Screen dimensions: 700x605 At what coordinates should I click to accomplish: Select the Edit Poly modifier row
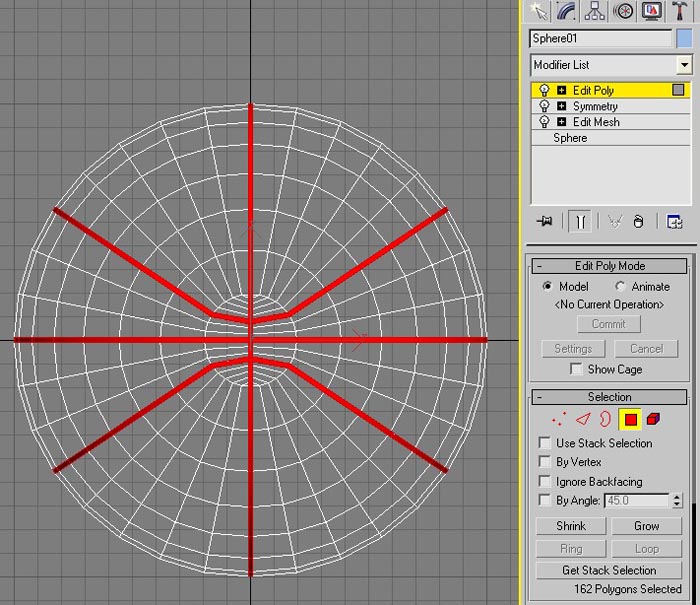pos(611,90)
